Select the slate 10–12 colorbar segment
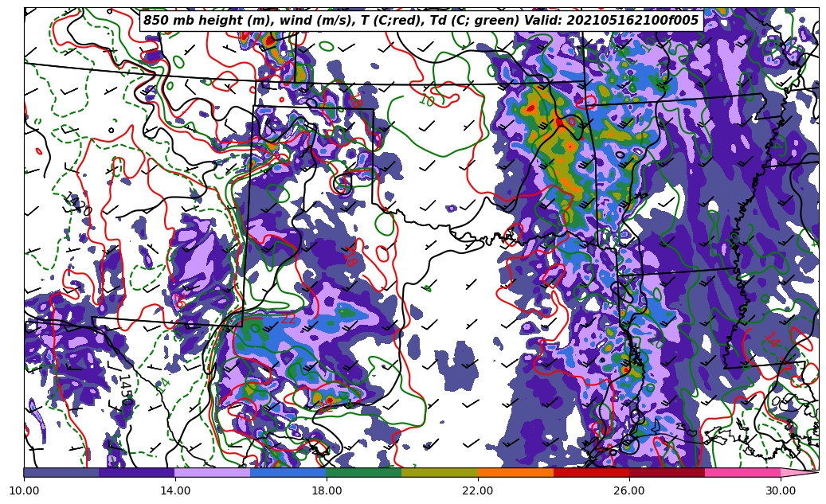826x504 pixels. [61, 472]
